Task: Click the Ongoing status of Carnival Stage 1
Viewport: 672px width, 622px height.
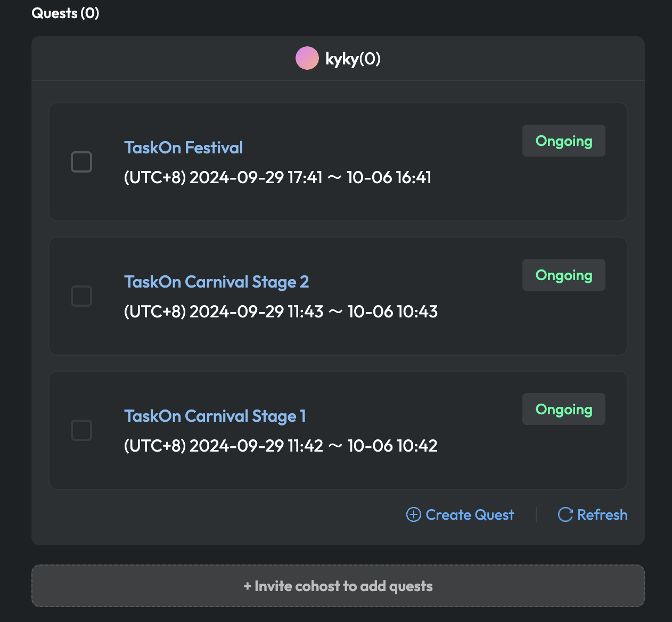Action: tap(563, 410)
